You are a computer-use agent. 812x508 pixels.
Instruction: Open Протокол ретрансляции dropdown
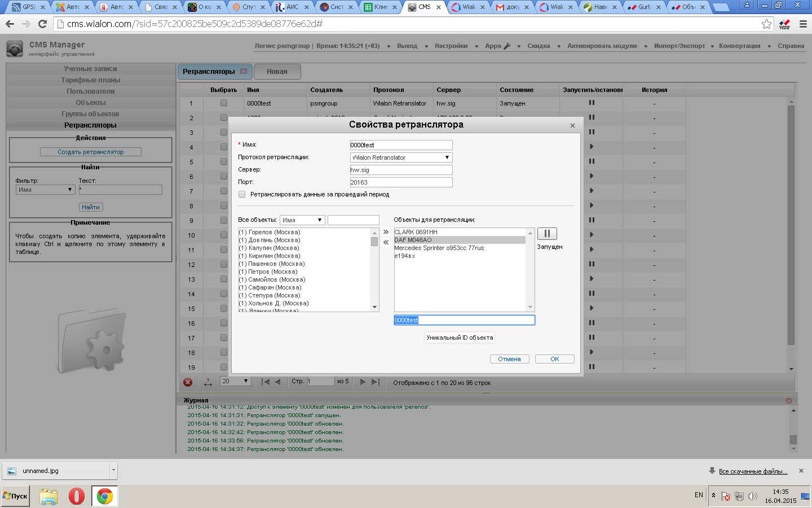pyautogui.click(x=401, y=157)
